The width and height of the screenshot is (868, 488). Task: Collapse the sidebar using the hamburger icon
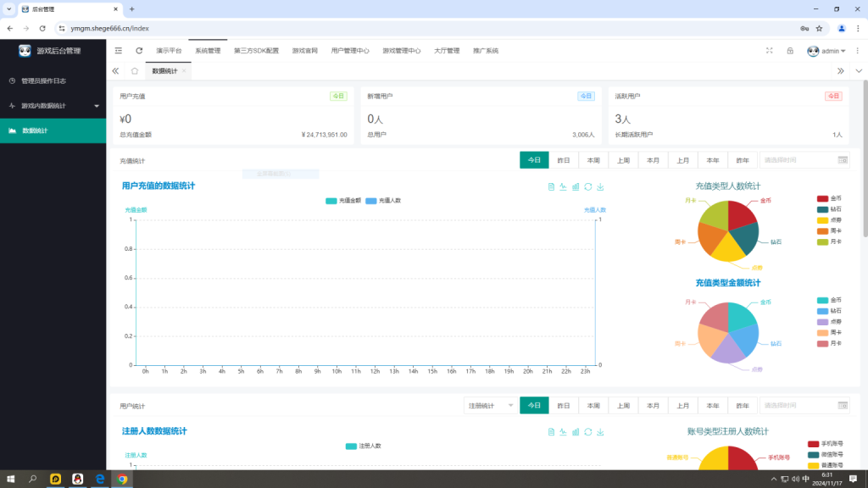117,50
